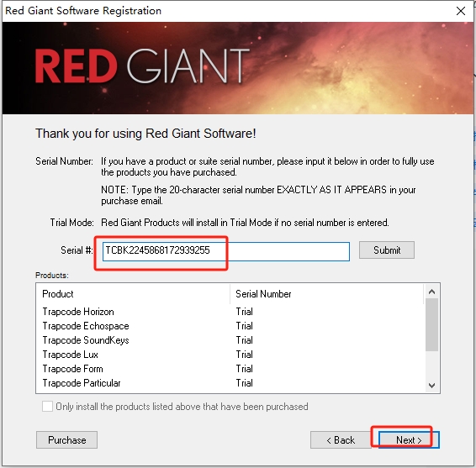Open the Purchase button
The width and height of the screenshot is (476, 468).
tap(66, 439)
